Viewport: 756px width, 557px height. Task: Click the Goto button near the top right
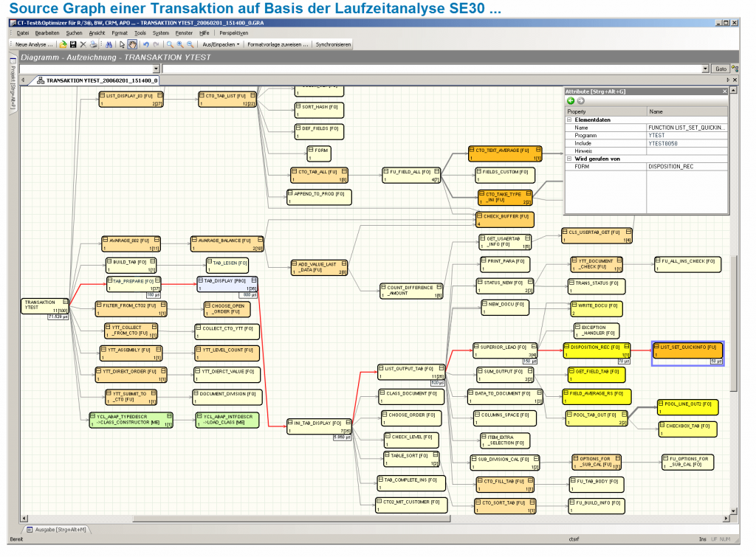click(x=722, y=67)
